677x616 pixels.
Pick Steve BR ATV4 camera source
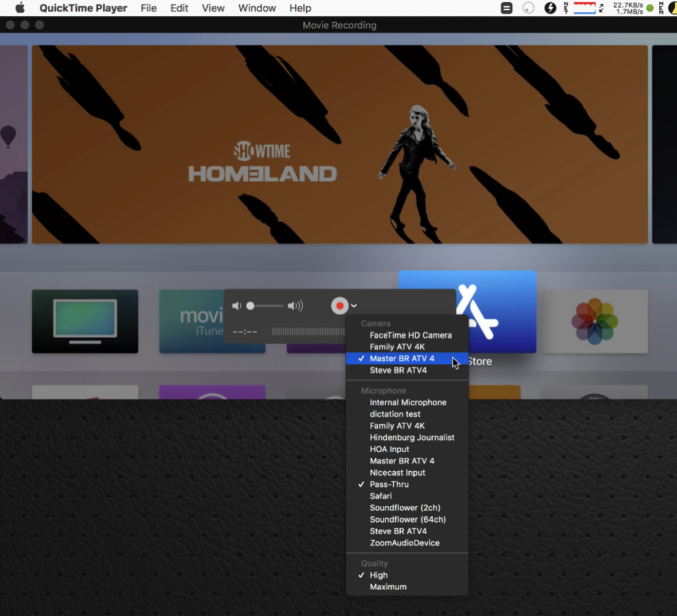pos(398,370)
